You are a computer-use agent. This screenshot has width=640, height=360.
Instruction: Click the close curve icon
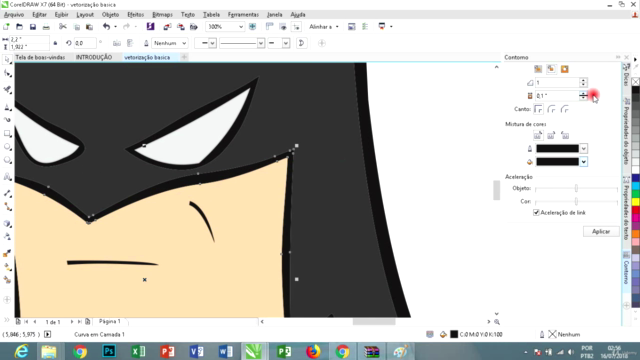301,43
